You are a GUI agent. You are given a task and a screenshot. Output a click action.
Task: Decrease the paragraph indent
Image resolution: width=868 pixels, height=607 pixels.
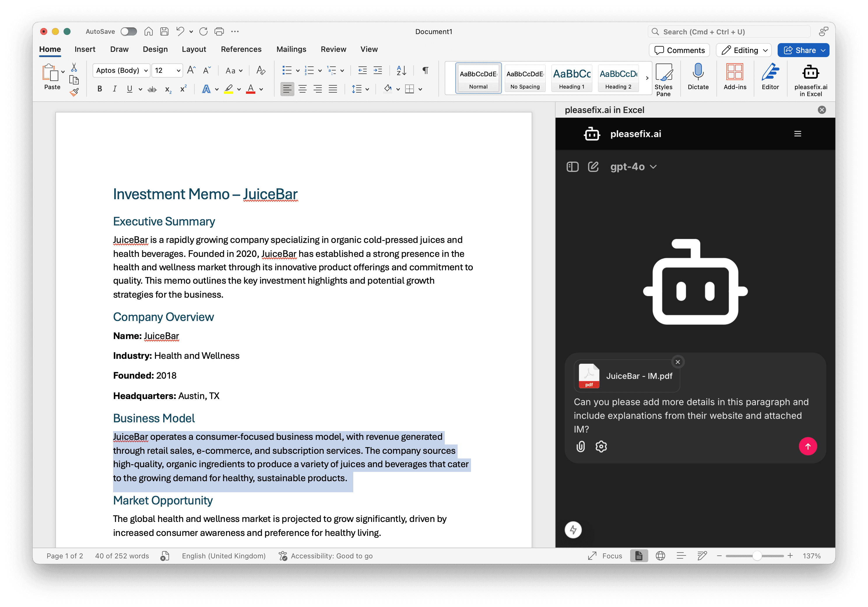[x=362, y=70]
